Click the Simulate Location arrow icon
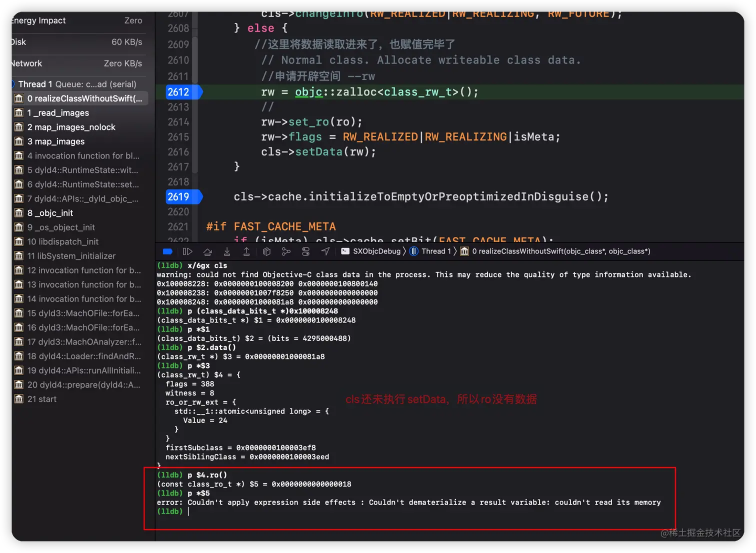The image size is (756, 553). (325, 251)
